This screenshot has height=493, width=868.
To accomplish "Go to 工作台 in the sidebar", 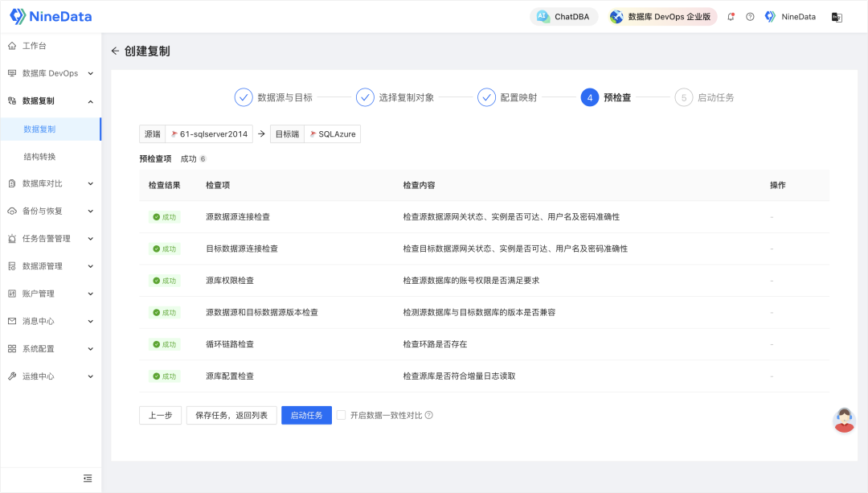I will 34,46.
